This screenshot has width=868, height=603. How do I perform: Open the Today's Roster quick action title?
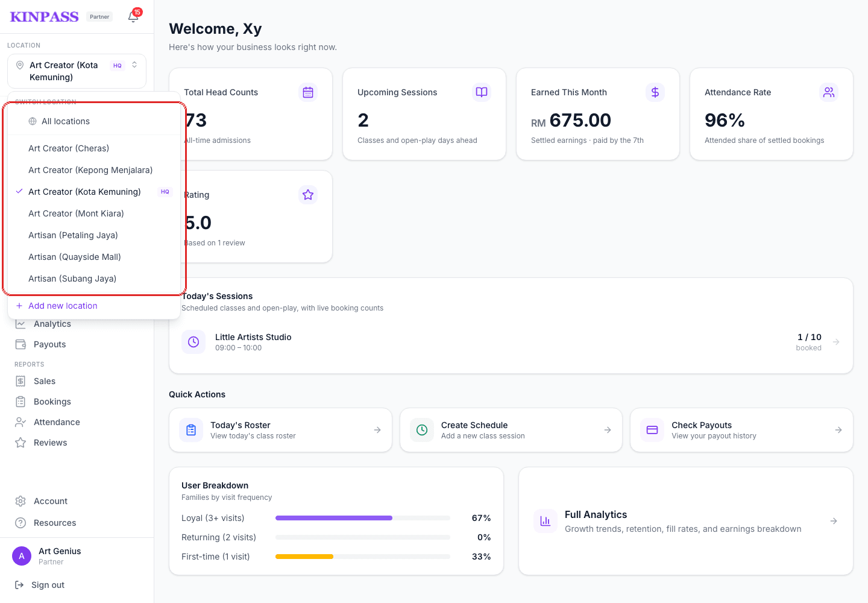(241, 425)
